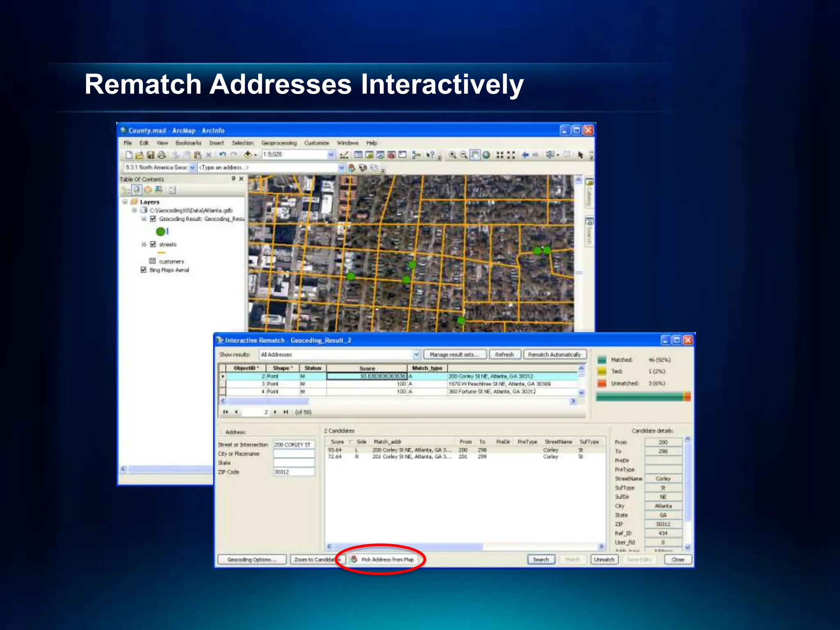Toggle the Geocoding Result layer checkbox
840x630 pixels.
tap(153, 219)
